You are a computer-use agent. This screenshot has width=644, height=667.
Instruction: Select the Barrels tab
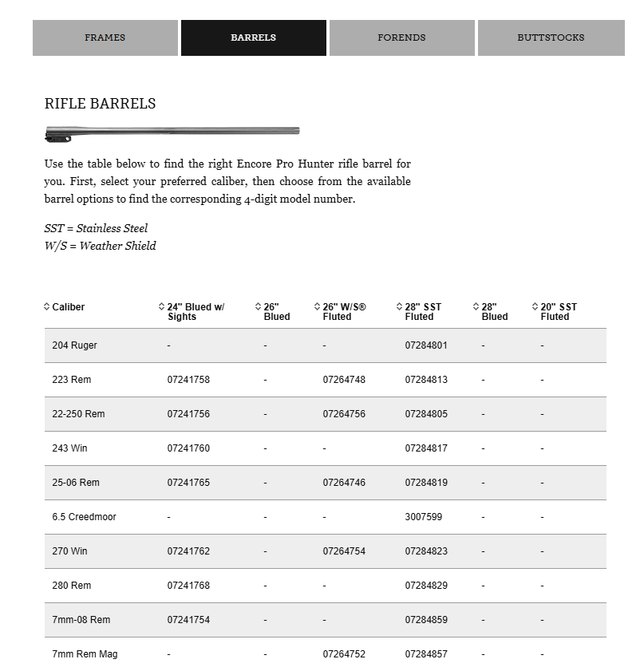254,37
